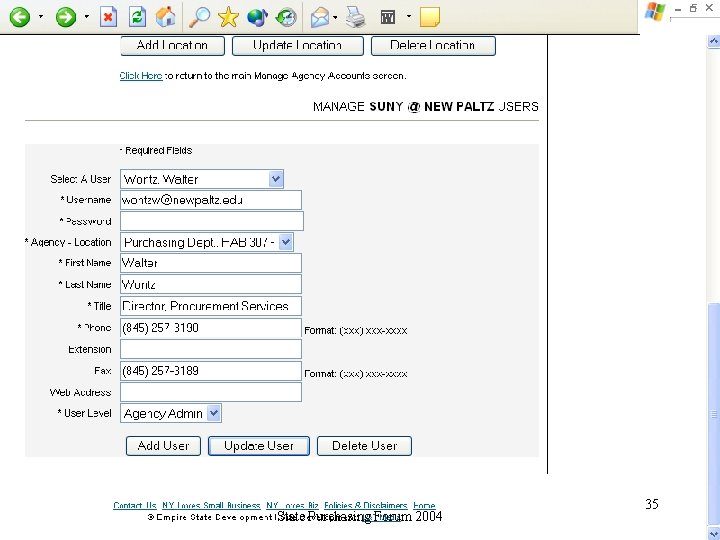Screen dimensions: 720x540
Task: Click the Add Location button
Action: [173, 46]
